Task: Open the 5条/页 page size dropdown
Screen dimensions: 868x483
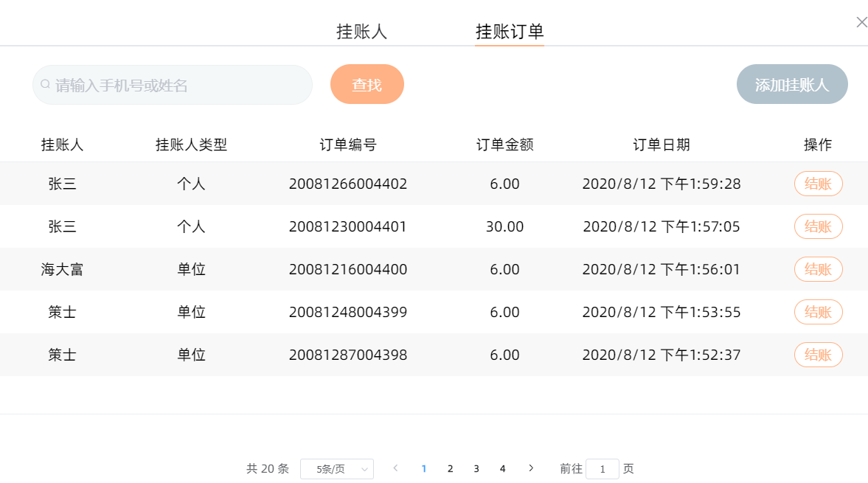Action: [x=336, y=469]
